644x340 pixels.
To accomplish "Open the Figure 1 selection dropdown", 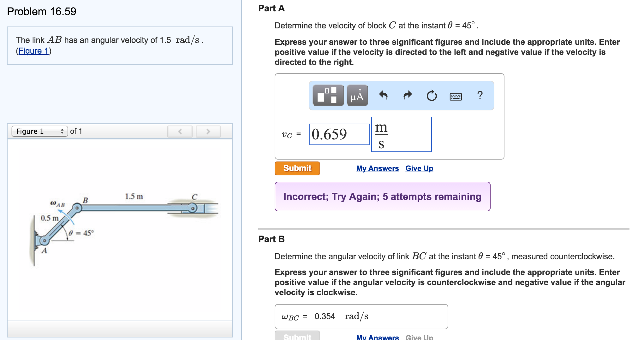I will (39, 131).
